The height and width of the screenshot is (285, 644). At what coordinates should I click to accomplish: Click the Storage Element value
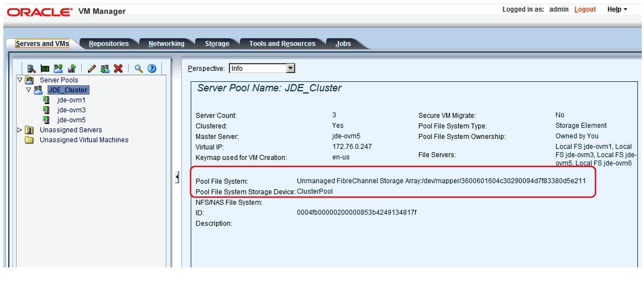(581, 126)
